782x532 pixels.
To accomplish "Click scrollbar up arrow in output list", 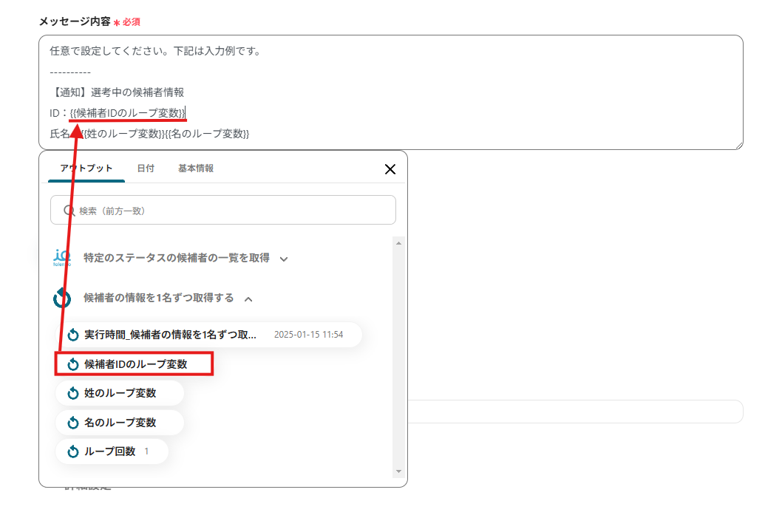I will click(x=398, y=243).
